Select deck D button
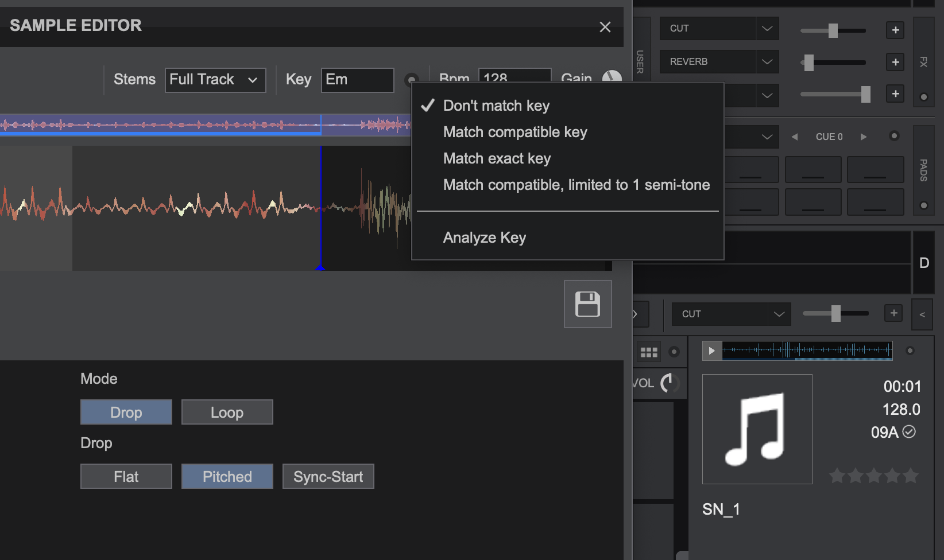The width and height of the screenshot is (944, 560). [x=924, y=263]
